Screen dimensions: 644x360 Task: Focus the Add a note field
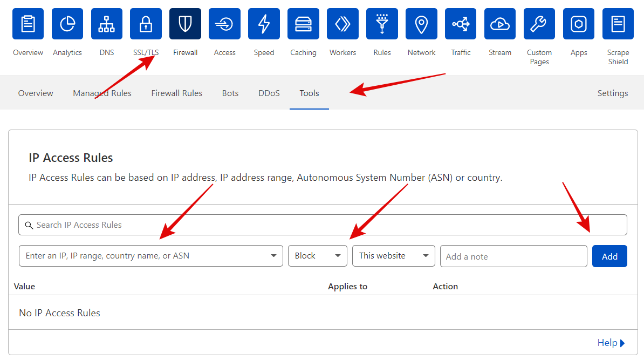click(x=513, y=256)
